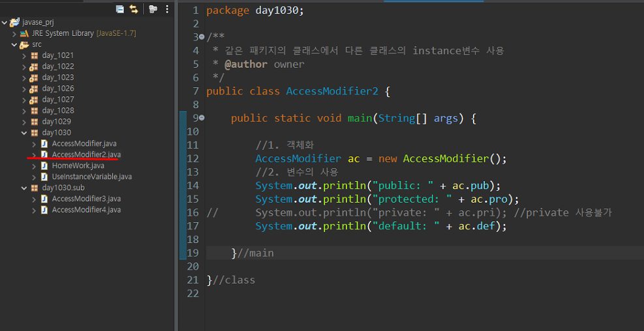Click the JRE System Library books icon

click(24, 33)
